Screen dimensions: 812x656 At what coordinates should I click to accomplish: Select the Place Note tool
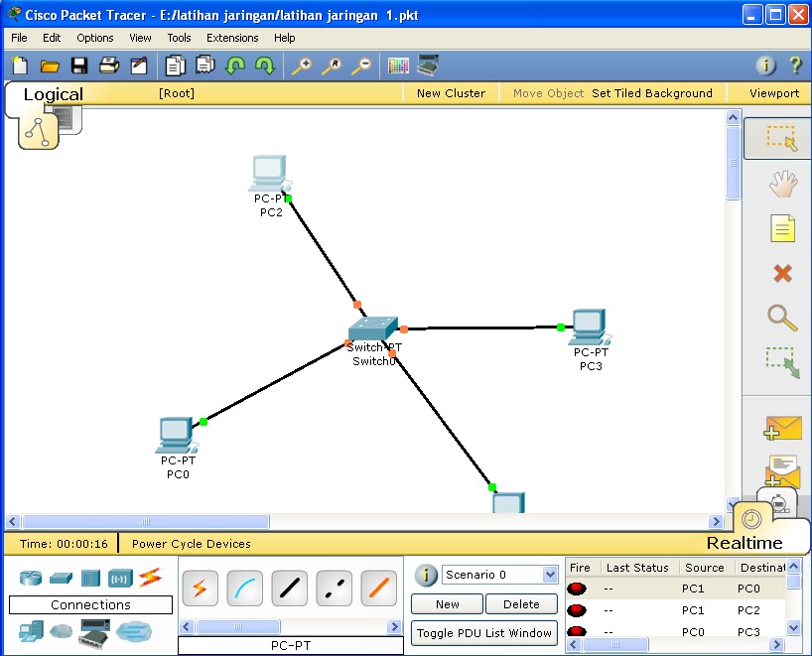(782, 228)
